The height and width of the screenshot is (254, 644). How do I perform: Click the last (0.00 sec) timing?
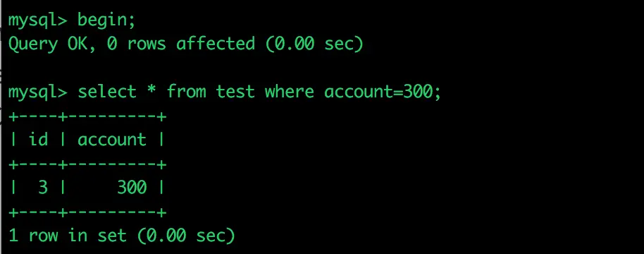coord(186,236)
